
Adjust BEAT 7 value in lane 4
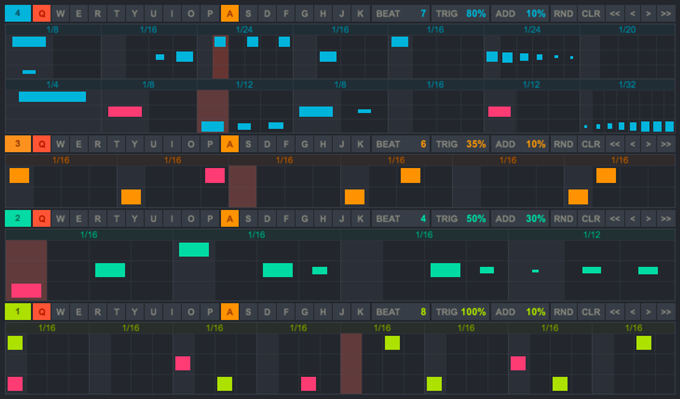[x=401, y=13]
